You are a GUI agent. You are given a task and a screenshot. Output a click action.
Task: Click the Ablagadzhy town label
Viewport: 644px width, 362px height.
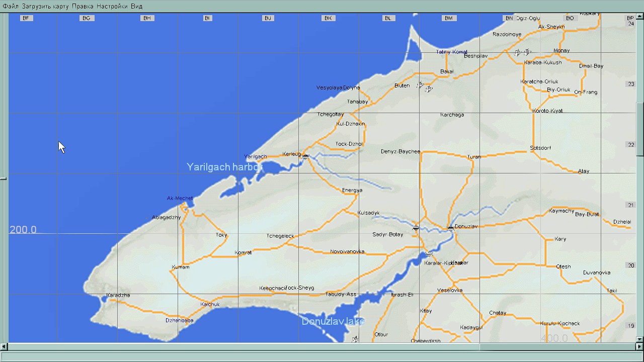[x=166, y=217]
